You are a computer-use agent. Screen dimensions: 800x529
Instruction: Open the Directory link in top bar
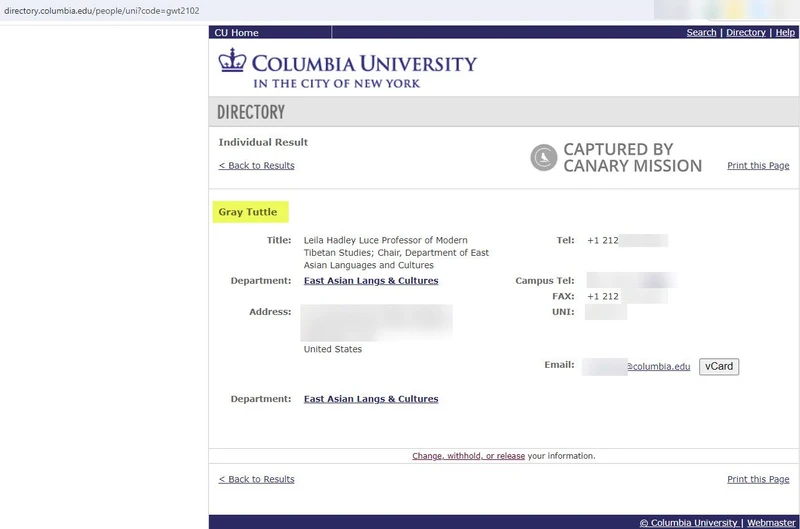tap(745, 32)
